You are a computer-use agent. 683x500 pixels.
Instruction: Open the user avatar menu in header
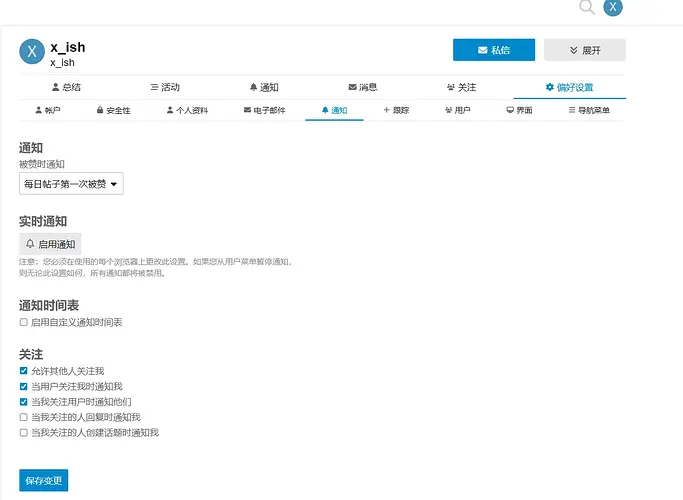[613, 9]
